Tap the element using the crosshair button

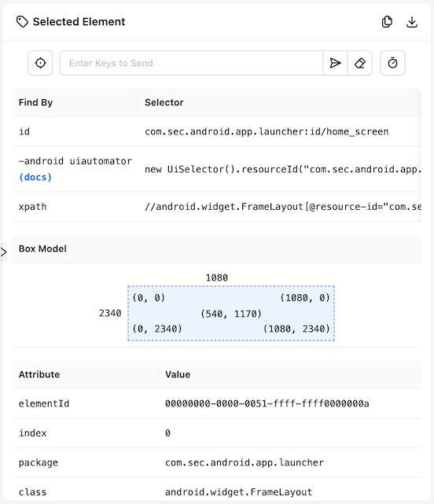pyautogui.click(x=41, y=63)
